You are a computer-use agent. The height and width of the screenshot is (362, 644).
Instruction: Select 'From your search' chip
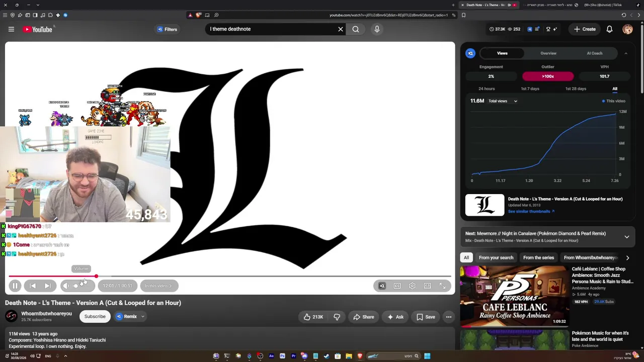coord(496,257)
